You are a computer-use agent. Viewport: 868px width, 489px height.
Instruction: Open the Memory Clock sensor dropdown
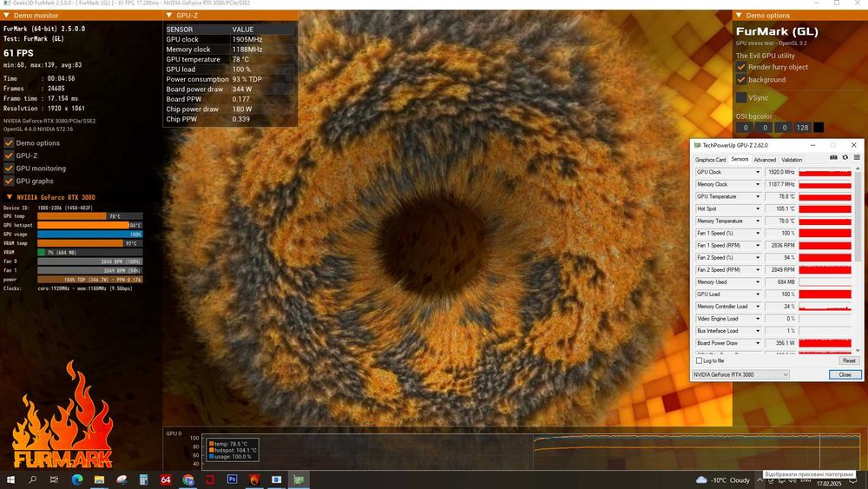(757, 184)
